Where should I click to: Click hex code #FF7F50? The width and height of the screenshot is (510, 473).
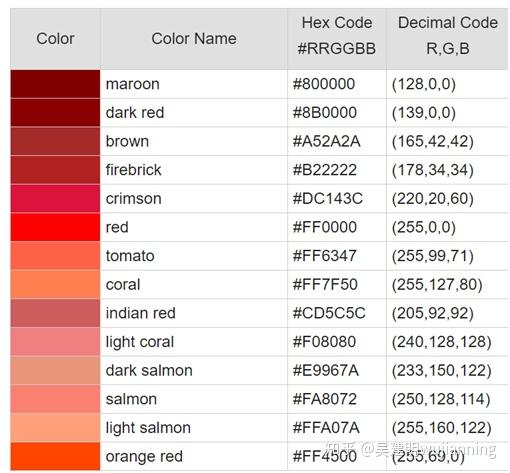[325, 285]
